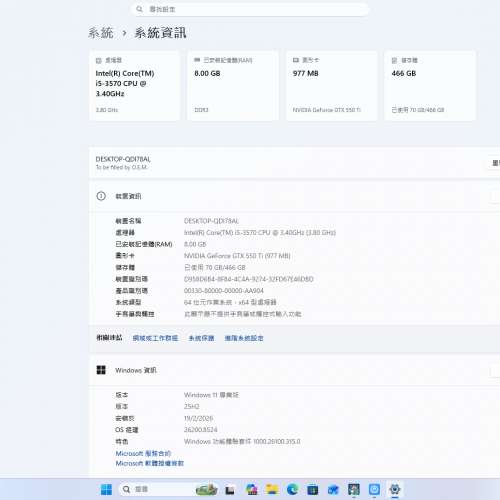Click the 8.00 GB installed RAM value
The width and height of the screenshot is (500, 500).
[x=195, y=244]
